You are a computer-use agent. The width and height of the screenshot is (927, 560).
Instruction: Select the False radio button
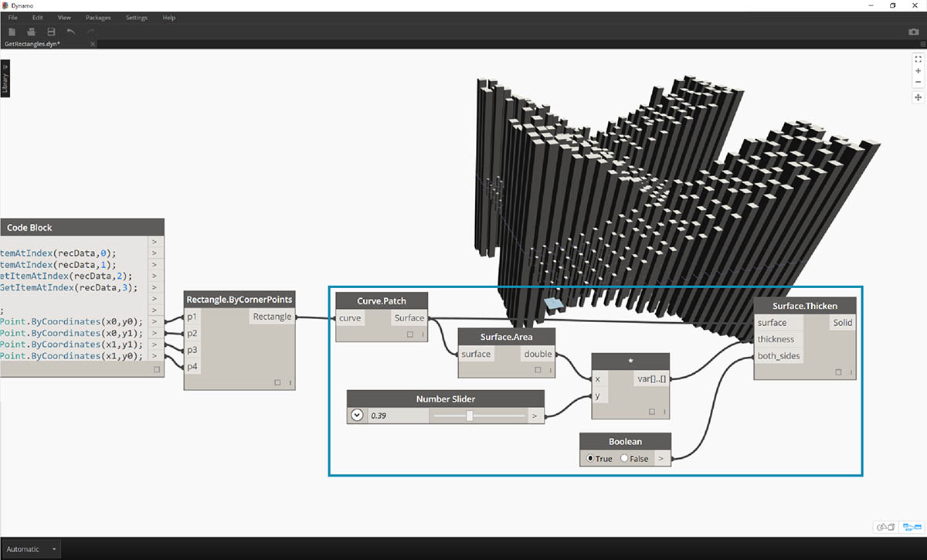(624, 459)
